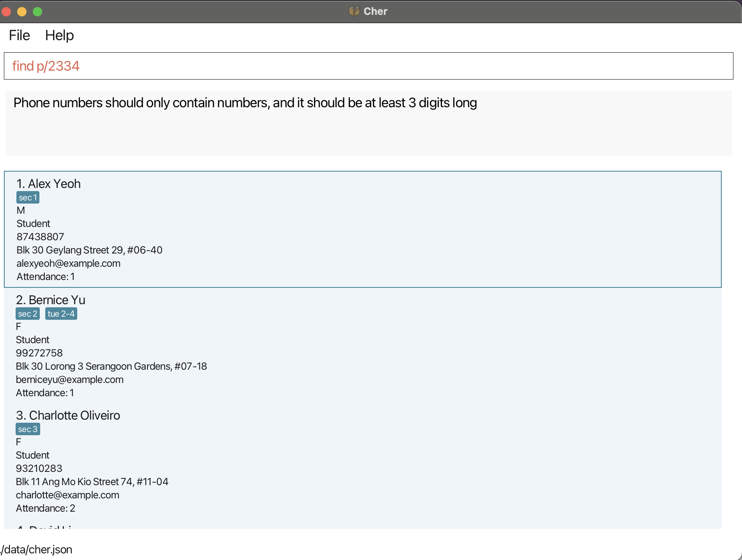
Task: Click address Blk 30 Lorong 3 Serangoon Gardens
Action: point(111,366)
